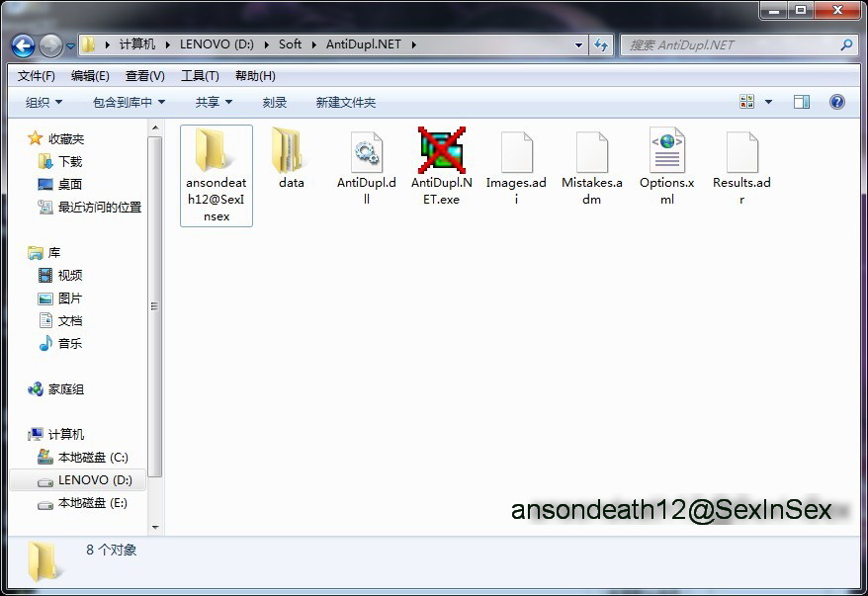Change the view with the view icon
Screen dimensions: 868x596
point(746,101)
